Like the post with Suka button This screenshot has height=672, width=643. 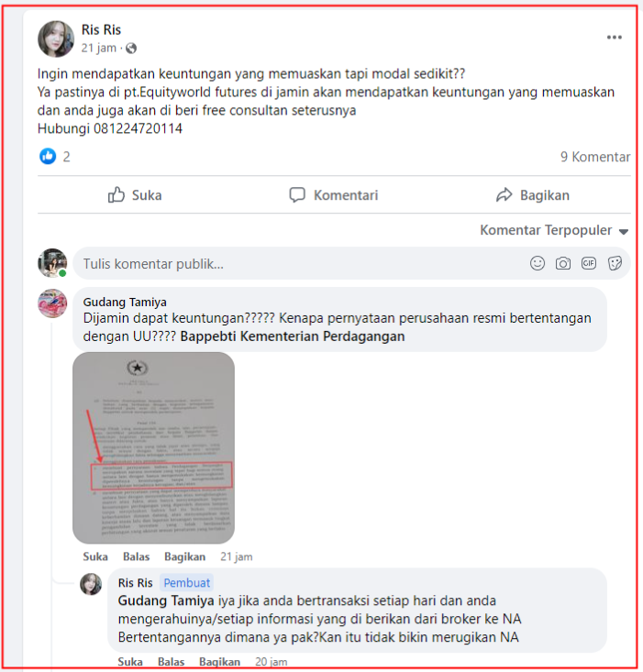[x=135, y=195]
